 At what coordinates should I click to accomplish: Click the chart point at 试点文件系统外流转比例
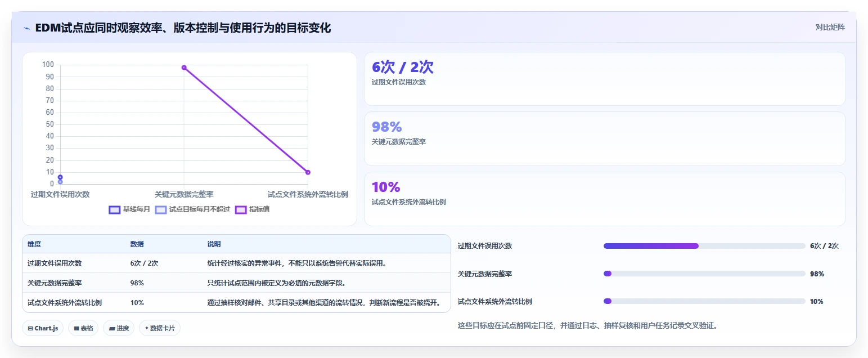(308, 172)
